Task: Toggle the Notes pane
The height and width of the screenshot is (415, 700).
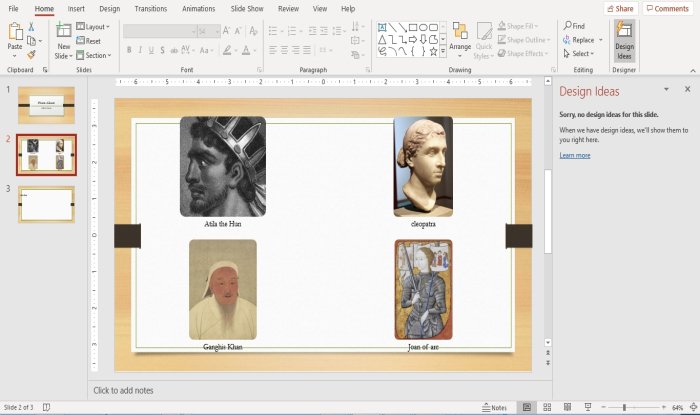Action: pyautogui.click(x=495, y=407)
